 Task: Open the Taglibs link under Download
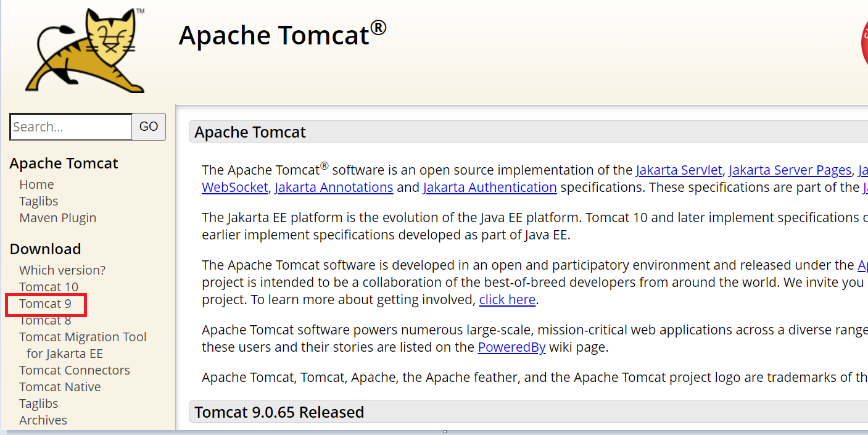(38, 404)
